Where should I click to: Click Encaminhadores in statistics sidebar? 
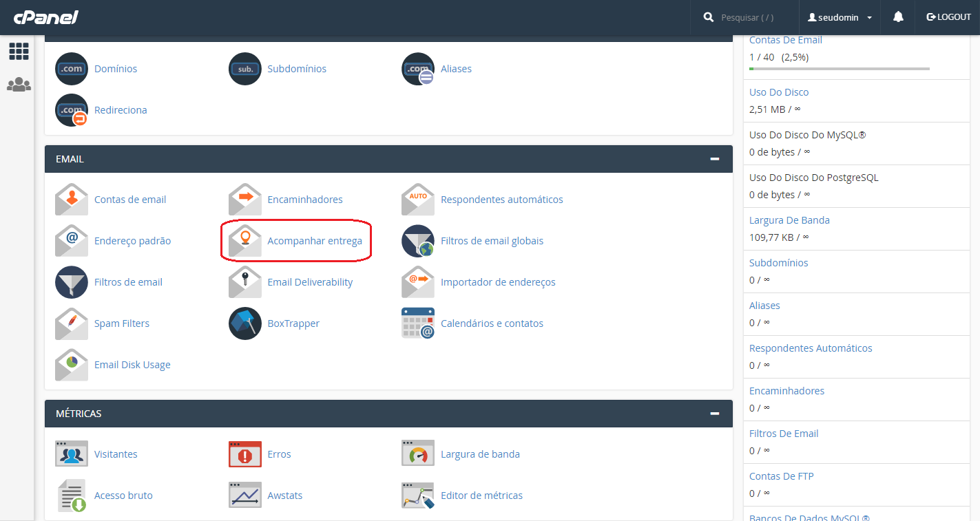[786, 391]
